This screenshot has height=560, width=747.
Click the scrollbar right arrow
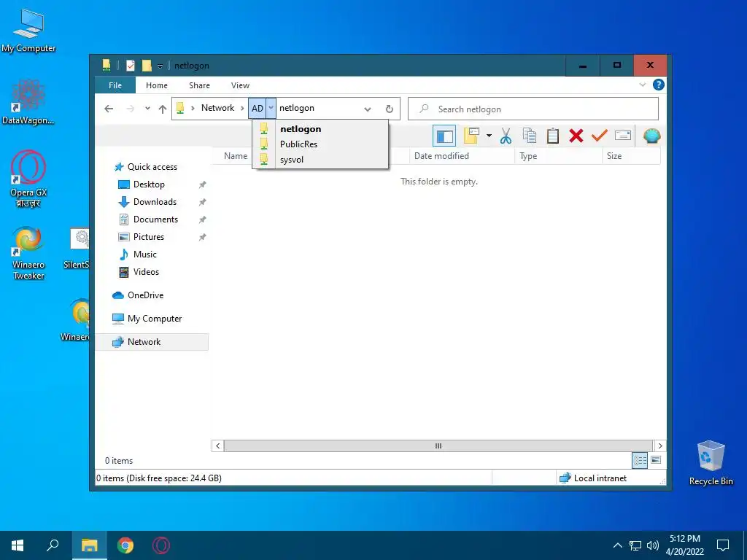tap(659, 446)
